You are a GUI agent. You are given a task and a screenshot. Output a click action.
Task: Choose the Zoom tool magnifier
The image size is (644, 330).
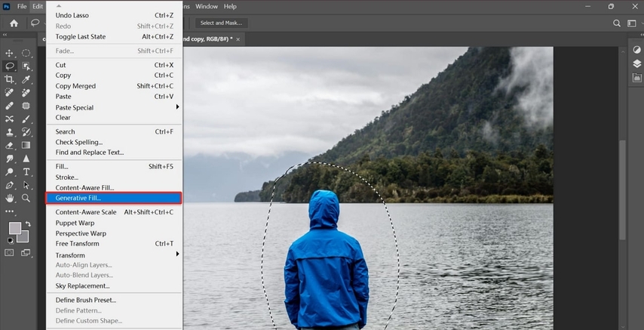26,198
